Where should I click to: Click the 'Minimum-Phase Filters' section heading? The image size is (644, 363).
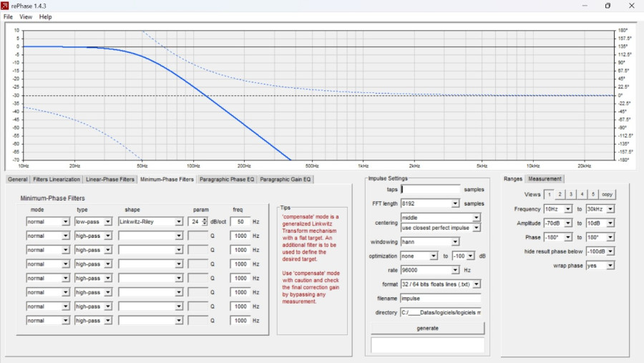pyautogui.click(x=52, y=198)
